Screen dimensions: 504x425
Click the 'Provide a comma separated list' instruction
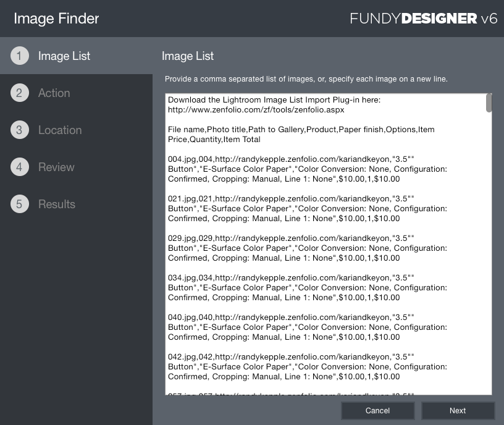point(306,79)
